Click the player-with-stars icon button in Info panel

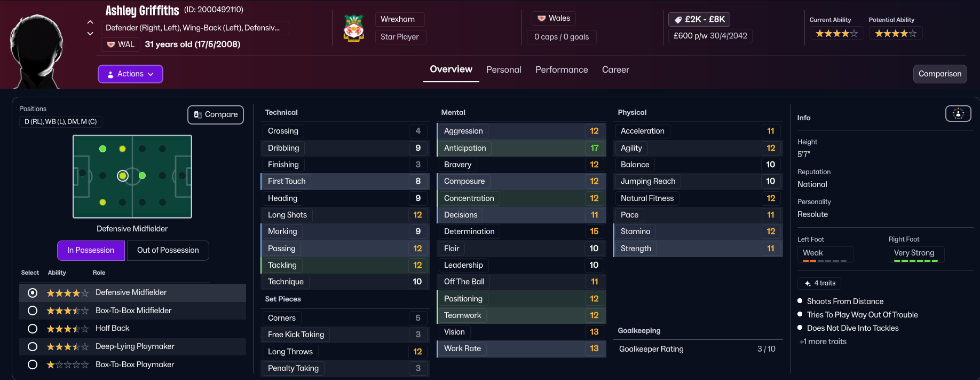click(958, 114)
